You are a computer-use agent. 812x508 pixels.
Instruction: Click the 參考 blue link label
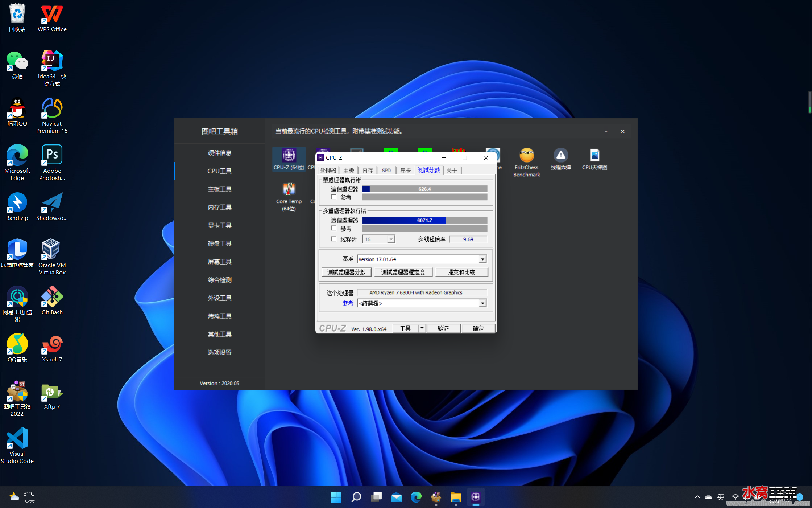[348, 303]
